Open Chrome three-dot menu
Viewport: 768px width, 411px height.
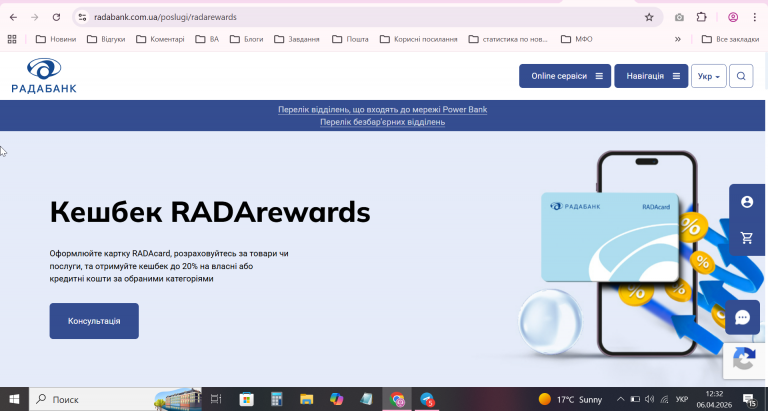[x=754, y=17]
